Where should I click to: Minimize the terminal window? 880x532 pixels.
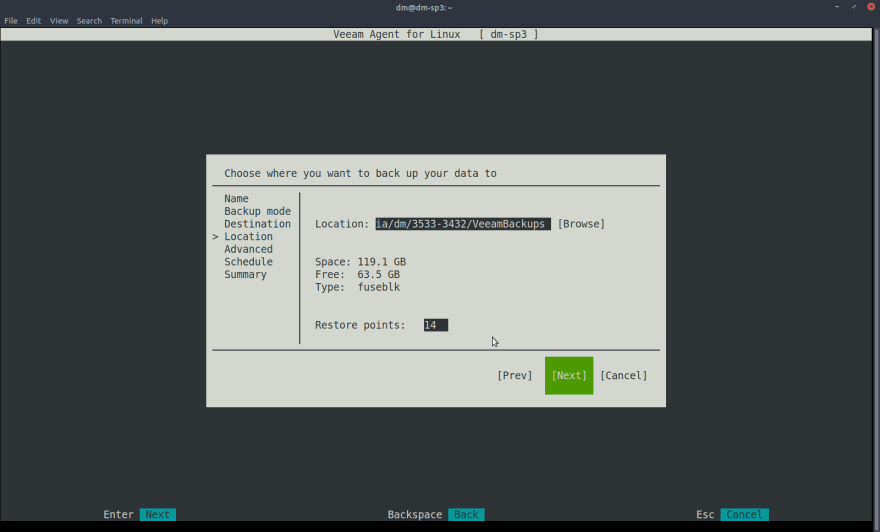pos(837,7)
